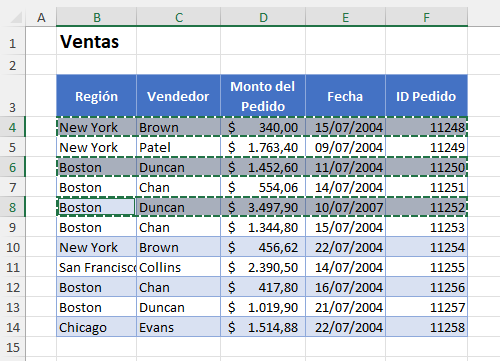Click order ID cell 11254
Image resolution: width=500 pixels, height=361 pixels.
point(427,247)
